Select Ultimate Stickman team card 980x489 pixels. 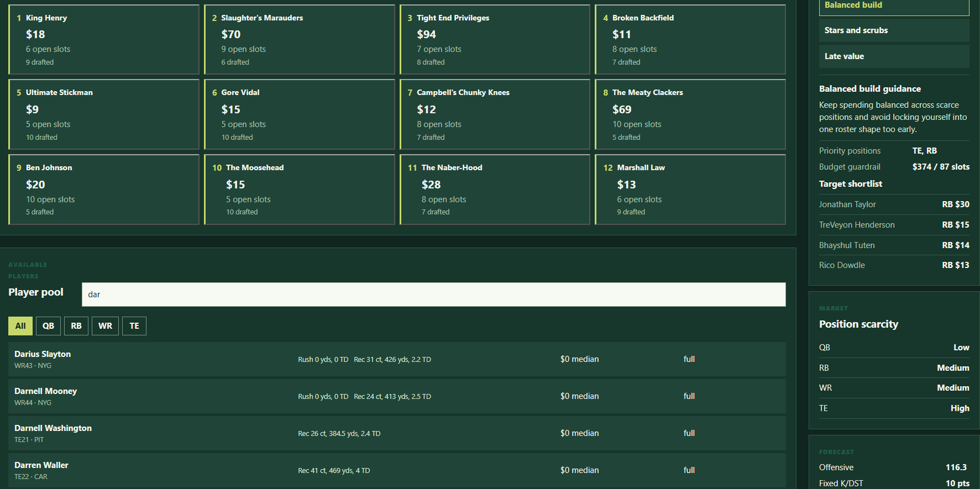[x=104, y=114]
